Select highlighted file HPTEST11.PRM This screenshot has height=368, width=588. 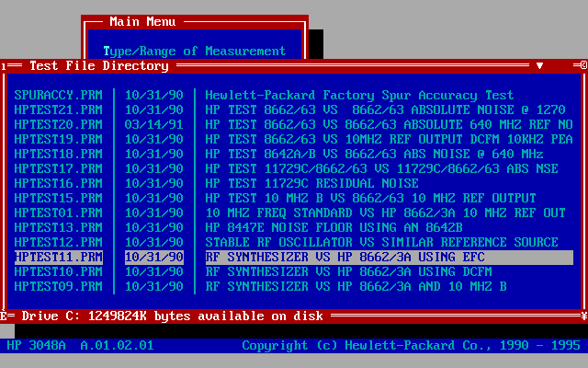point(59,258)
